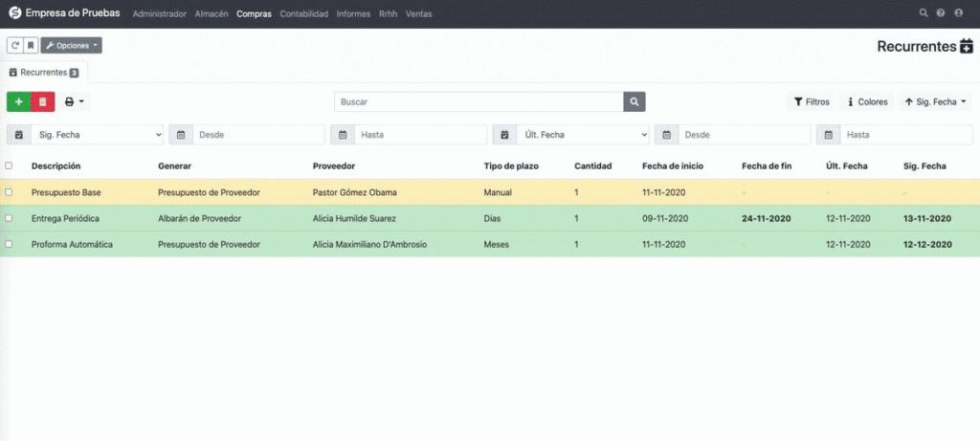980x441 pixels.
Task: Open the help question mark icon
Action: [941, 14]
